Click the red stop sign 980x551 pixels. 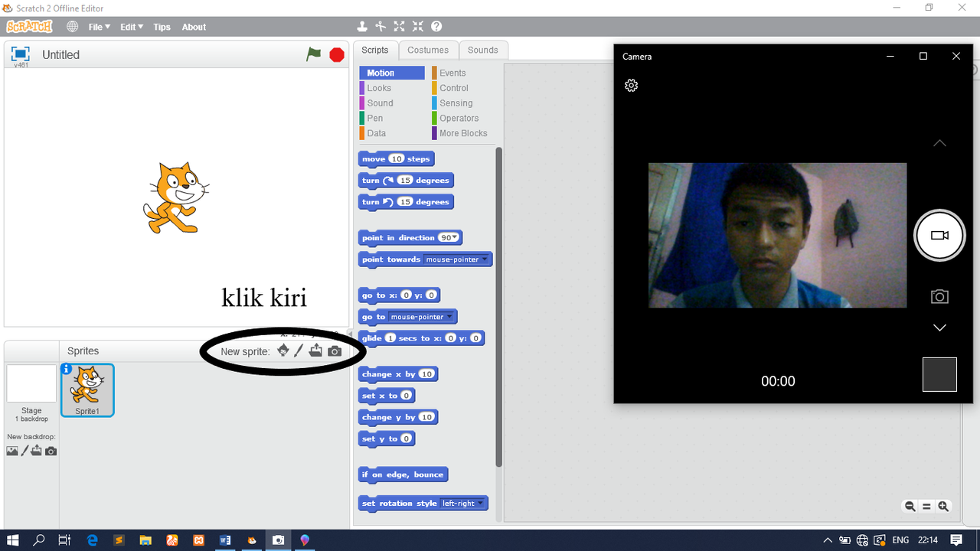(x=337, y=55)
